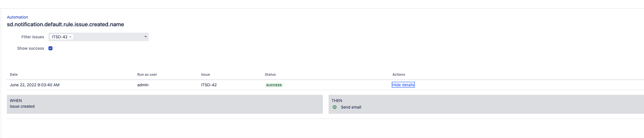Remove the ITSD-42 filter tag
Image resolution: width=644 pixels, height=138 pixels.
[70, 37]
